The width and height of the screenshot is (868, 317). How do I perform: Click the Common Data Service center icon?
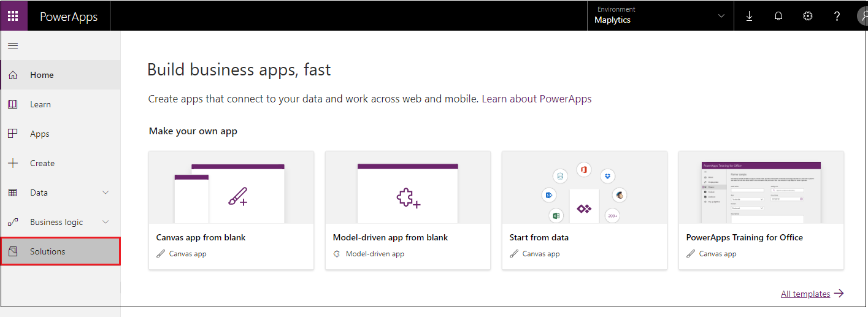(x=584, y=208)
